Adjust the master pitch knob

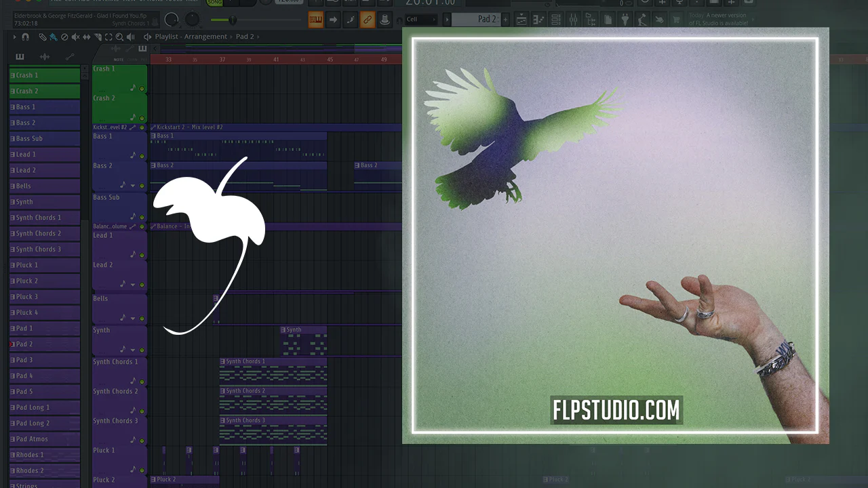coord(193,20)
